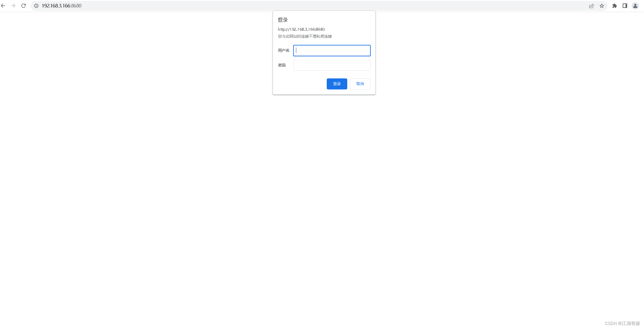Image resolution: width=644 pixels, height=328 pixels.
Task: Click the browser back arrow
Action: coord(3,6)
